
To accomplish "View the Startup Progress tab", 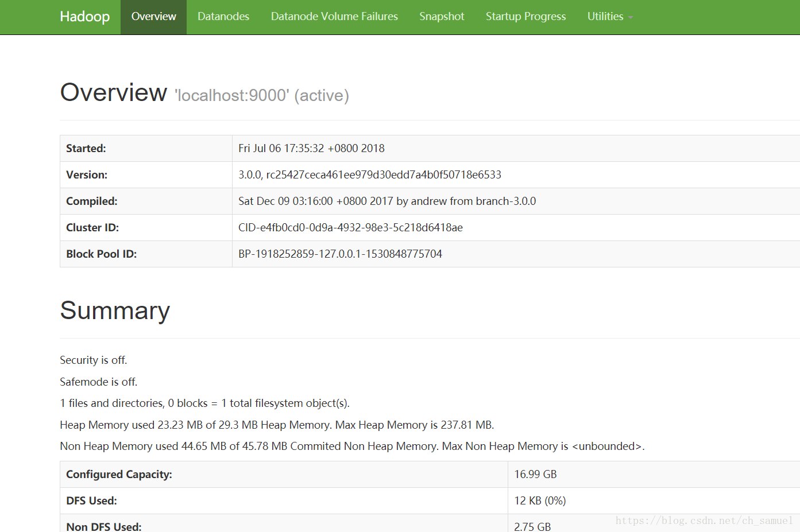I will [x=525, y=17].
